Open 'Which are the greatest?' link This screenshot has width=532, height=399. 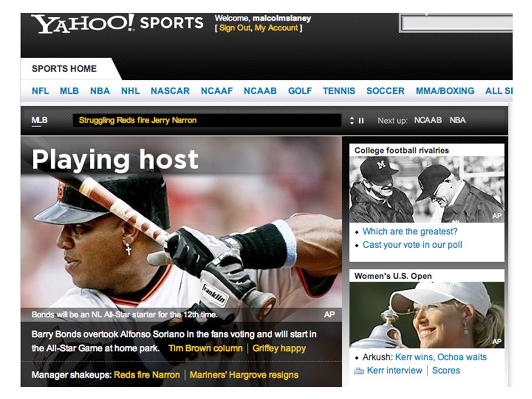(410, 232)
